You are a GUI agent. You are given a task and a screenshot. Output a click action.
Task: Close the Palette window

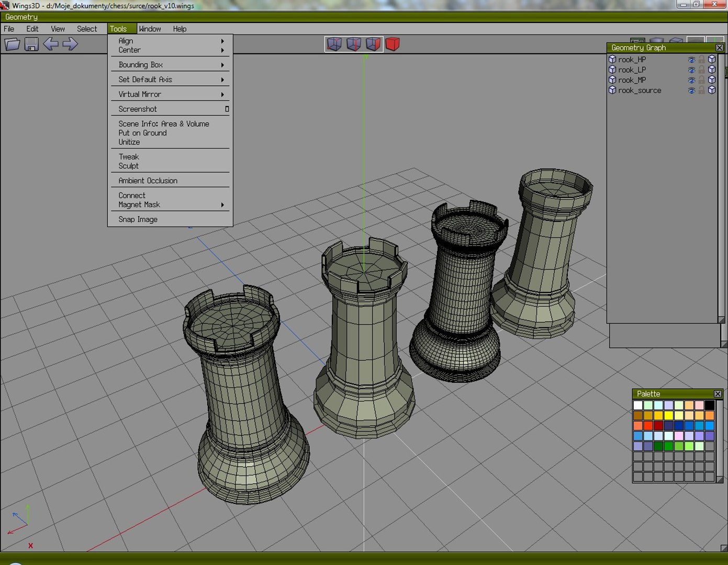pyautogui.click(x=718, y=393)
